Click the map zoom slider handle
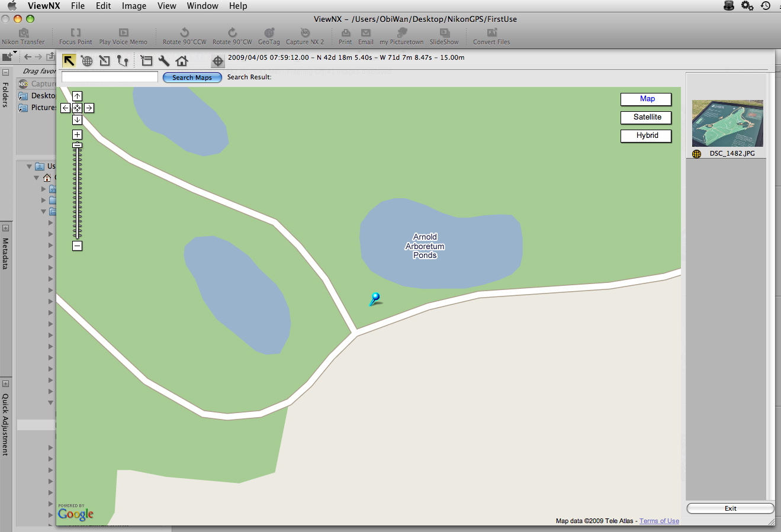This screenshot has width=781, height=532. point(78,145)
